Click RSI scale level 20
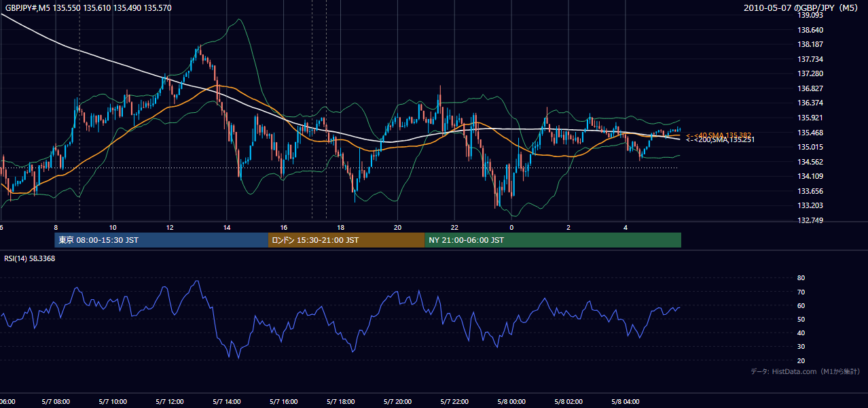Screen dimensions: 868x408 pyautogui.click(x=801, y=360)
